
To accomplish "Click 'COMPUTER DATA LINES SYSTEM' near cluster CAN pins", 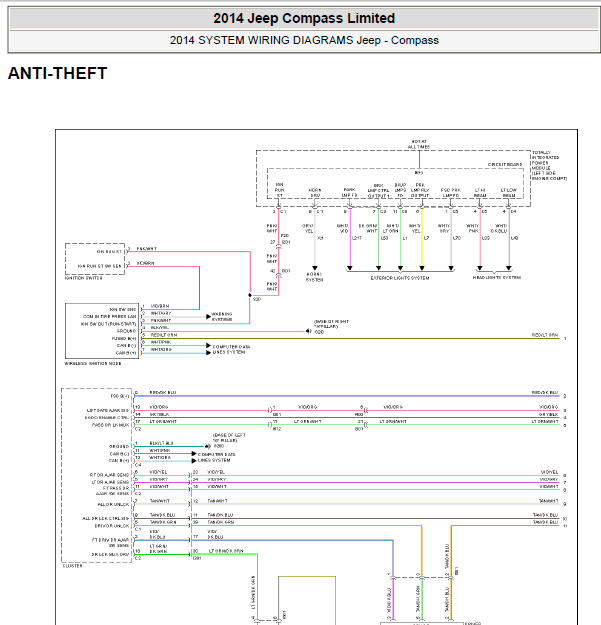I will click(216, 457).
